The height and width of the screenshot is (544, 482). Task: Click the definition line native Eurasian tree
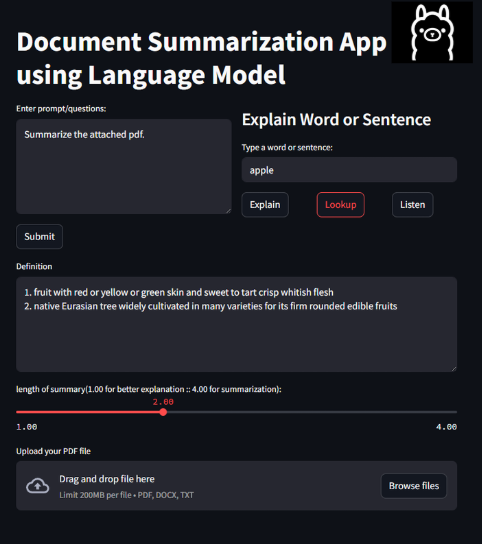pos(211,306)
